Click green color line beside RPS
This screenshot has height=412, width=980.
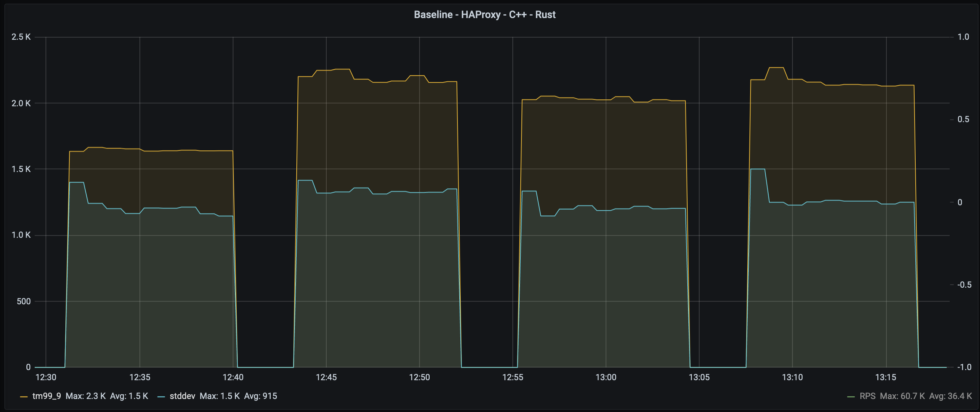(851, 397)
